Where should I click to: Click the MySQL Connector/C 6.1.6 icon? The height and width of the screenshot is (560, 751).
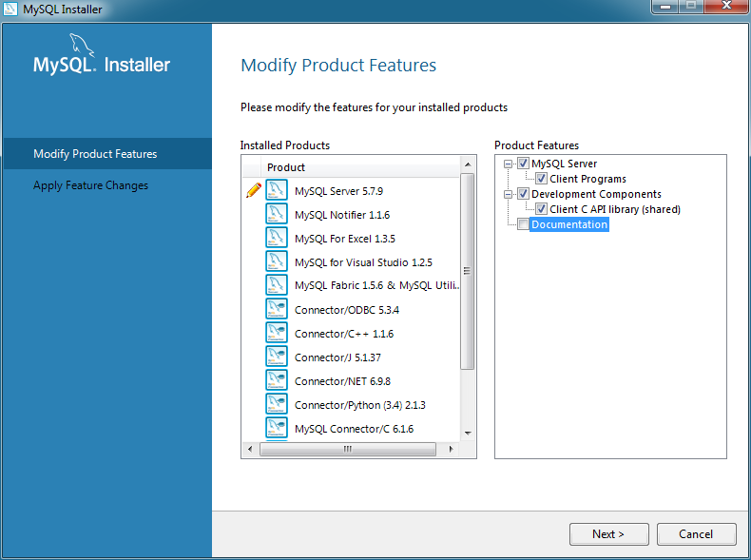(277, 427)
